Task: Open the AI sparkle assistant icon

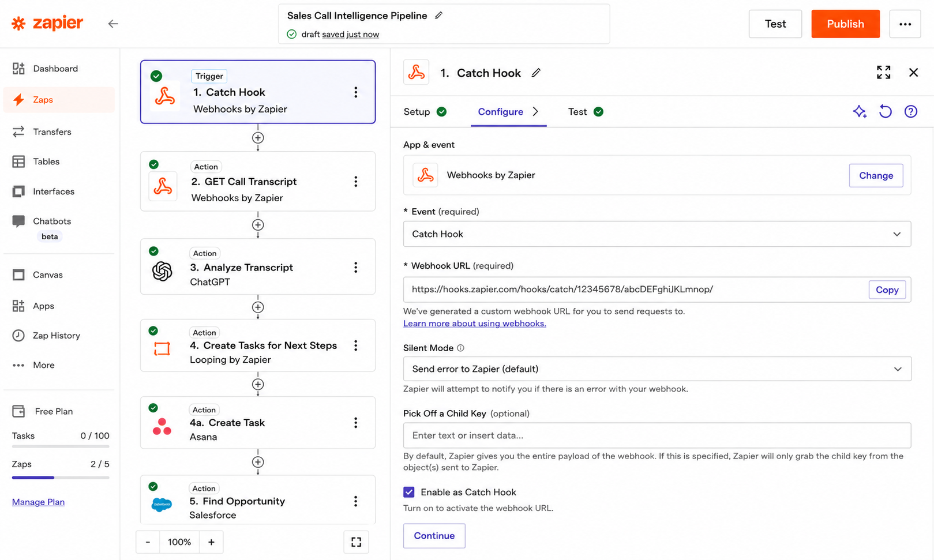Action: click(860, 111)
